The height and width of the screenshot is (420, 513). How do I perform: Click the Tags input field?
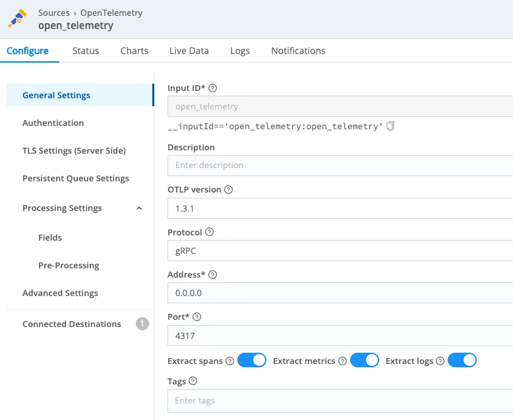point(340,401)
